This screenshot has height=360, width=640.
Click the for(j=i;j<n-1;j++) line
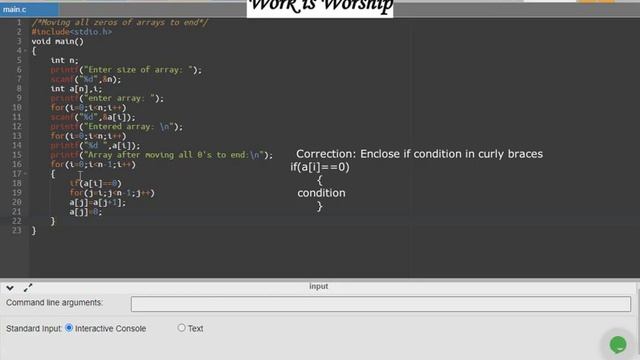[x=112, y=193]
